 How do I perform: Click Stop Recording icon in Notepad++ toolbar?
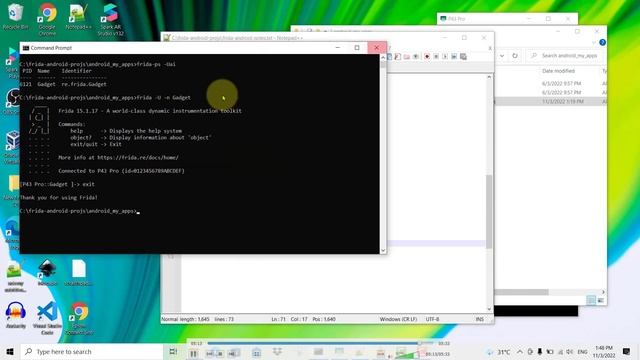[436, 57]
